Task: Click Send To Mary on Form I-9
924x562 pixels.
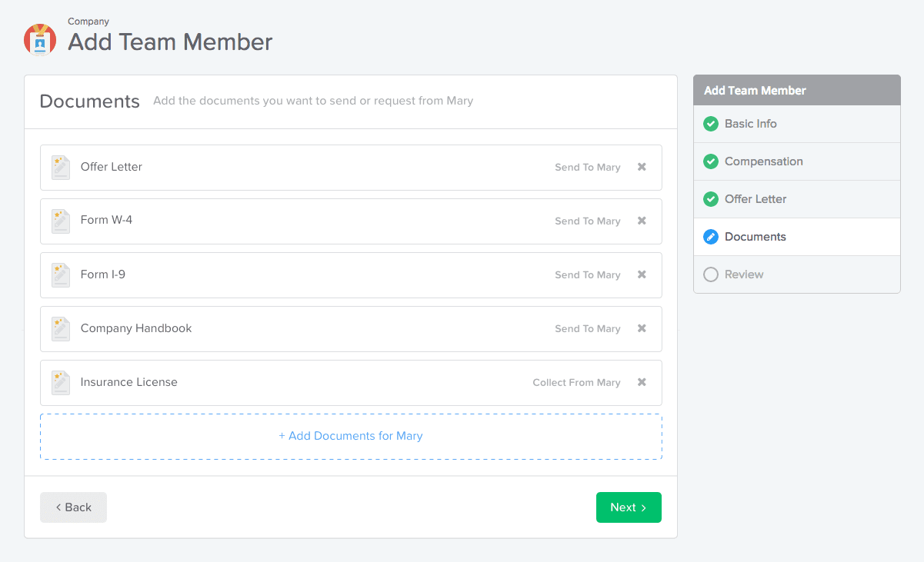Action: 587,275
